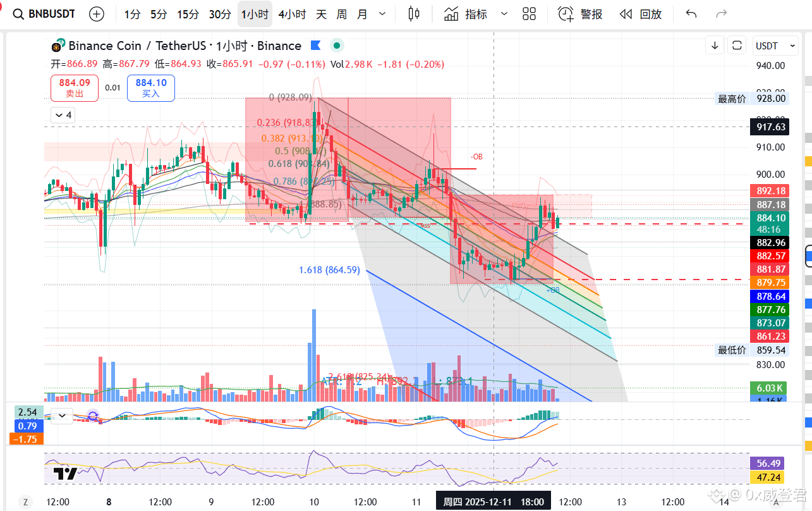Click the green market status dot
Image resolution: width=812 pixels, height=511 pixels.
[337, 46]
